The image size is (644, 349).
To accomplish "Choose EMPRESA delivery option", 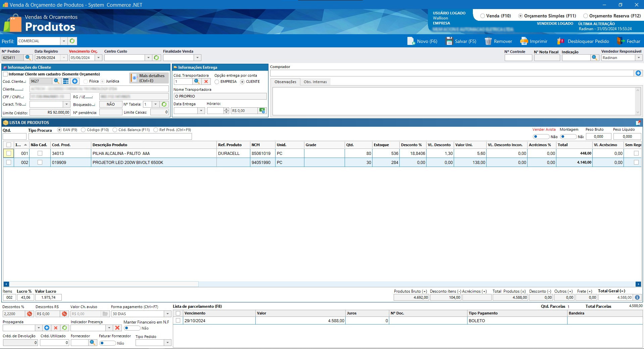I will click(217, 82).
